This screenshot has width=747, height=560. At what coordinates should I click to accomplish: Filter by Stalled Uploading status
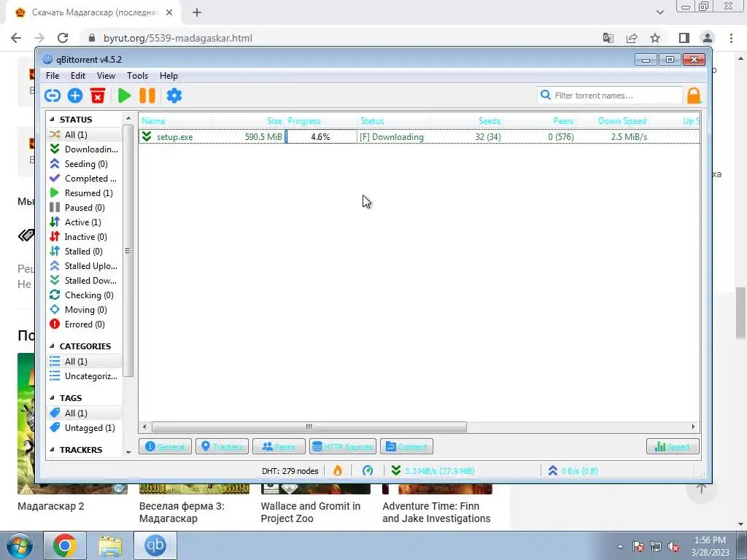tap(85, 266)
